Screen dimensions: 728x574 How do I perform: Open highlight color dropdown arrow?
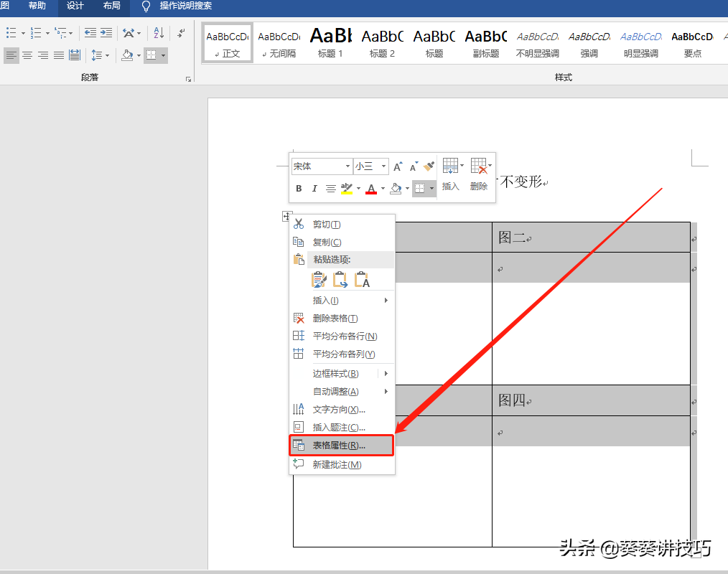click(358, 189)
